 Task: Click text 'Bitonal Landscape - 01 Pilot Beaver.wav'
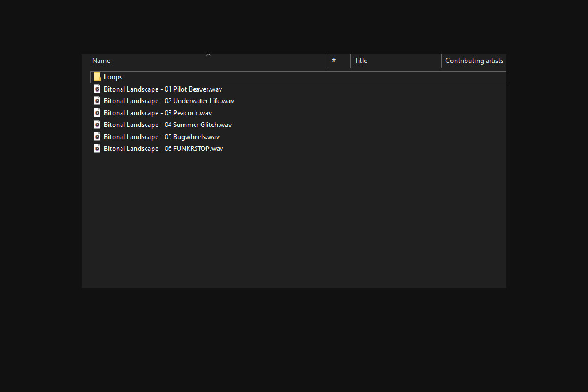coord(163,89)
